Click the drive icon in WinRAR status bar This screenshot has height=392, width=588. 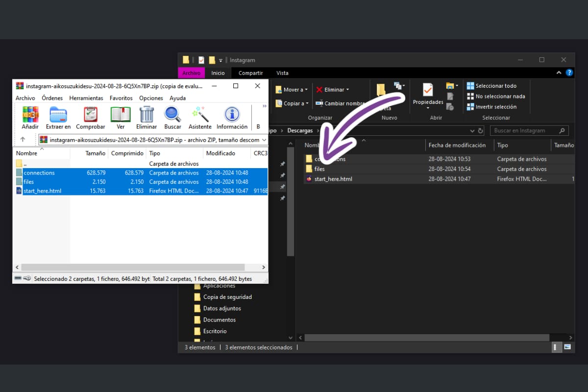(x=18, y=278)
